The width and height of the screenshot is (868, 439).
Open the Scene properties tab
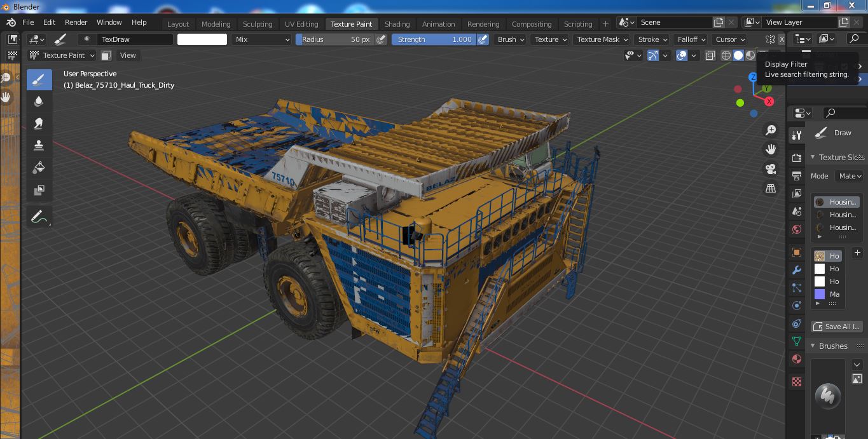(x=796, y=211)
